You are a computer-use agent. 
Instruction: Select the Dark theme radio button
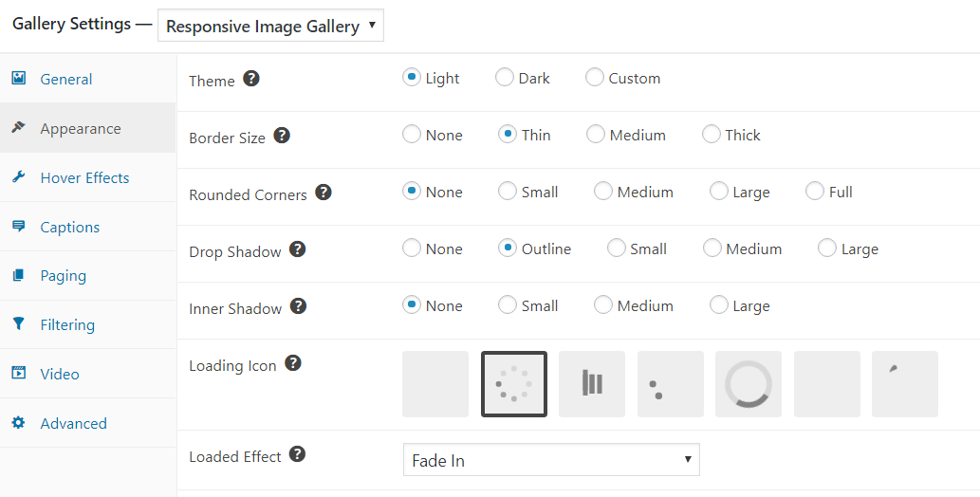click(505, 78)
